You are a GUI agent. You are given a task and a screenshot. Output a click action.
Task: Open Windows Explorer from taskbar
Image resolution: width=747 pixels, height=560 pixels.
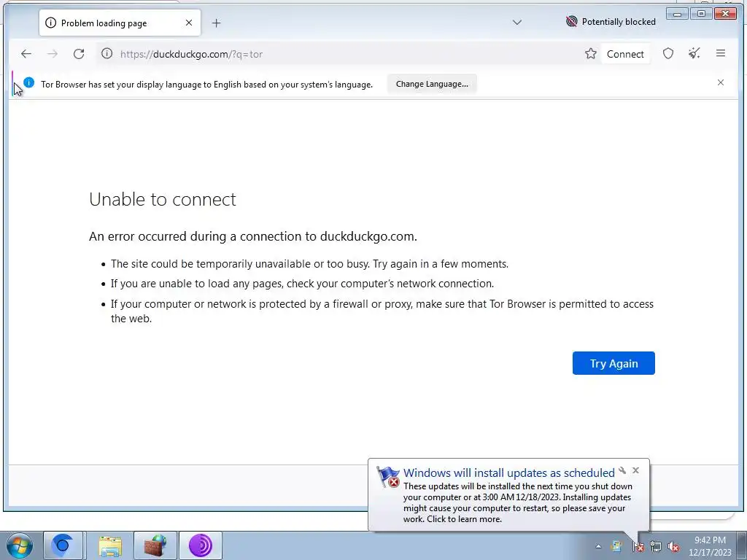110,545
